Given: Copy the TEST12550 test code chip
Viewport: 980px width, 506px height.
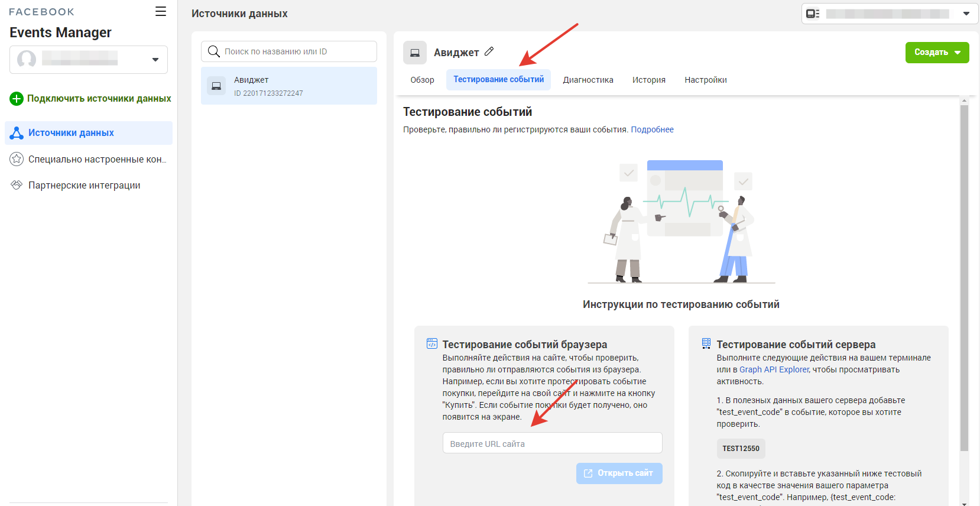Looking at the screenshot, I should [x=741, y=449].
